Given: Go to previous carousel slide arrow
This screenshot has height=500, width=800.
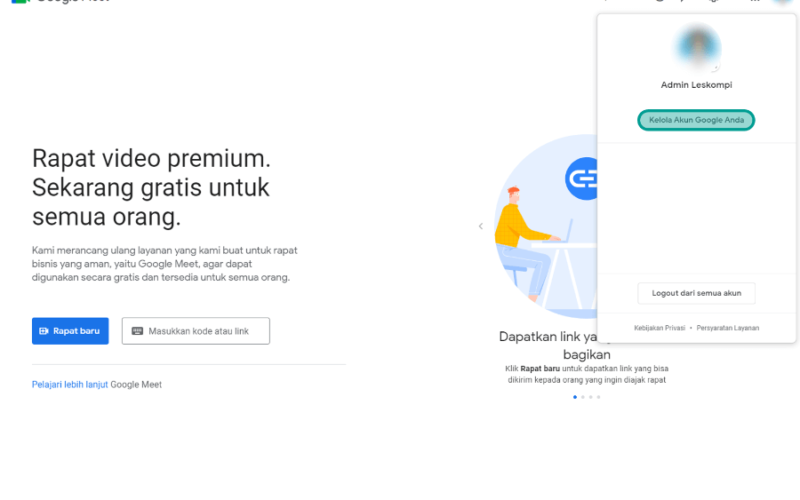Looking at the screenshot, I should click(x=481, y=226).
